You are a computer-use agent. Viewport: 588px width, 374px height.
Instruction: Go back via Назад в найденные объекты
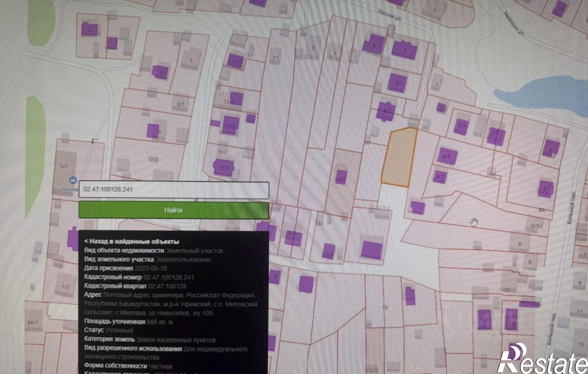[x=132, y=241]
